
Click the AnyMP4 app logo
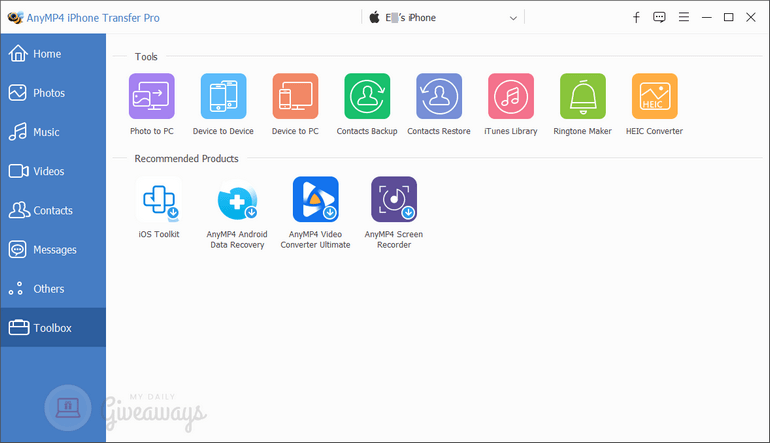coord(15,18)
